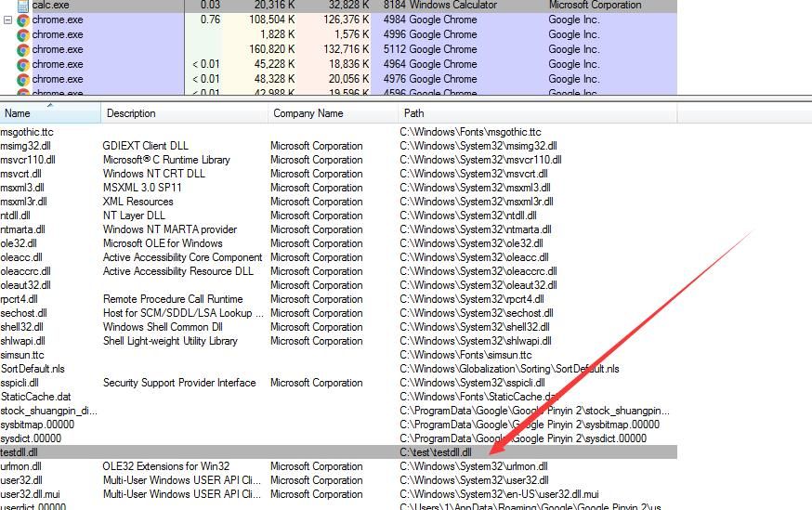The image size is (812, 510).
Task: Select the testdll.dll row
Action: pyautogui.click(x=338, y=452)
